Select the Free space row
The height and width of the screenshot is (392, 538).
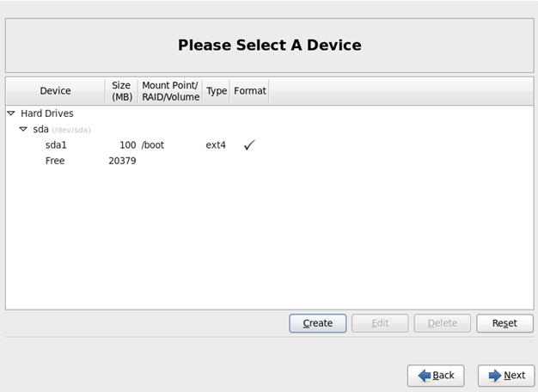tap(269, 161)
